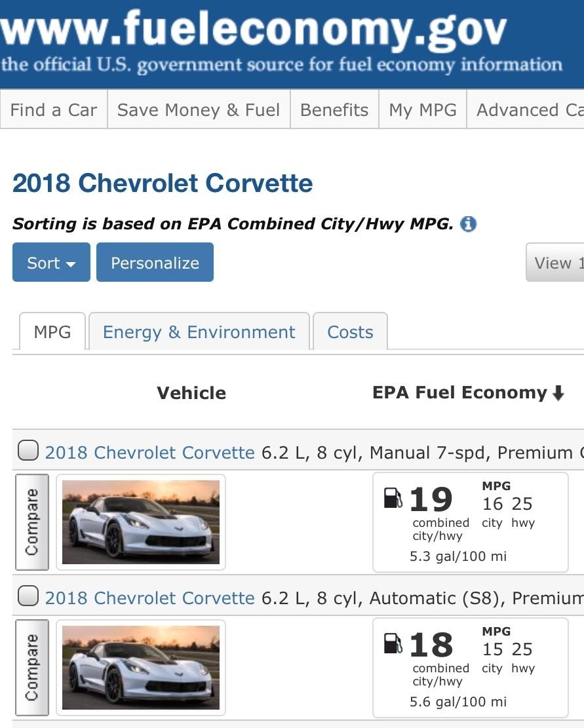The image size is (584, 728).
Task: Open the Save Money & Fuel menu
Action: [199, 110]
